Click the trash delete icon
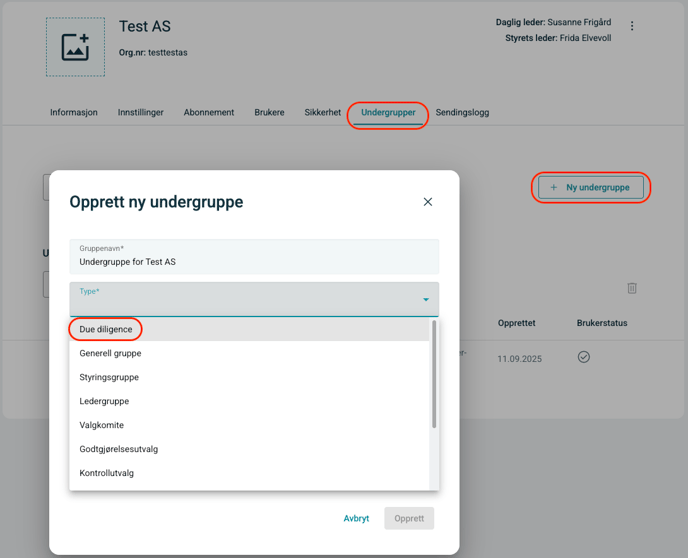 tap(632, 288)
